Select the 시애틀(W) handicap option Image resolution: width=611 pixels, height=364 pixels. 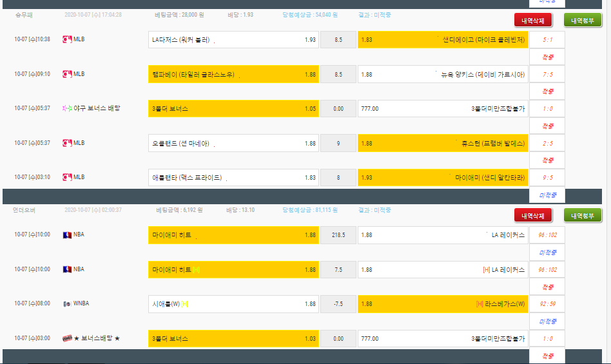[x=233, y=304]
